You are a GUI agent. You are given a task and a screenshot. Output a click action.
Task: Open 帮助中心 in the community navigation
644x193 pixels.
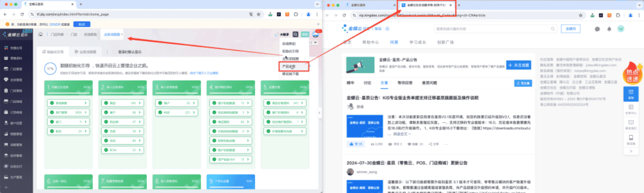tap(371, 42)
